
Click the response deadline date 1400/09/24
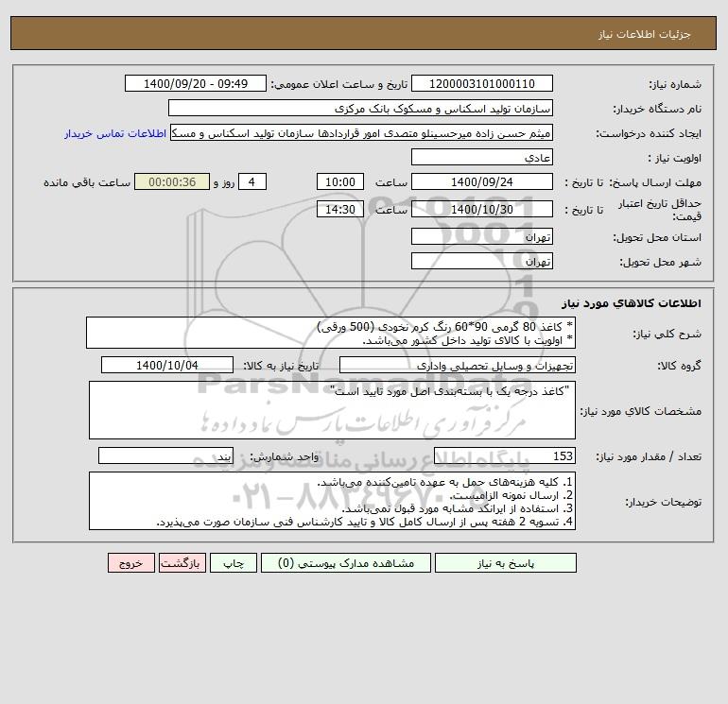tap(482, 182)
